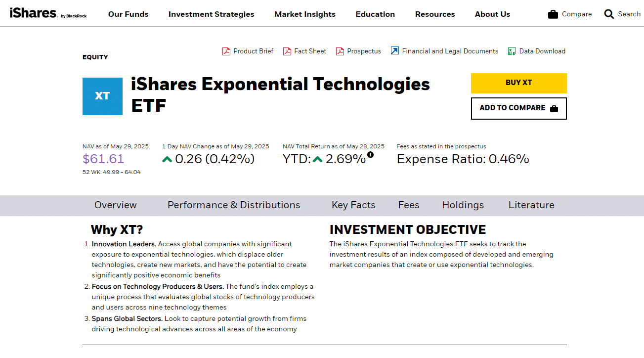Viewport: 644px width, 358px height.
Task: Click the YTD return info icon
Action: tap(370, 155)
